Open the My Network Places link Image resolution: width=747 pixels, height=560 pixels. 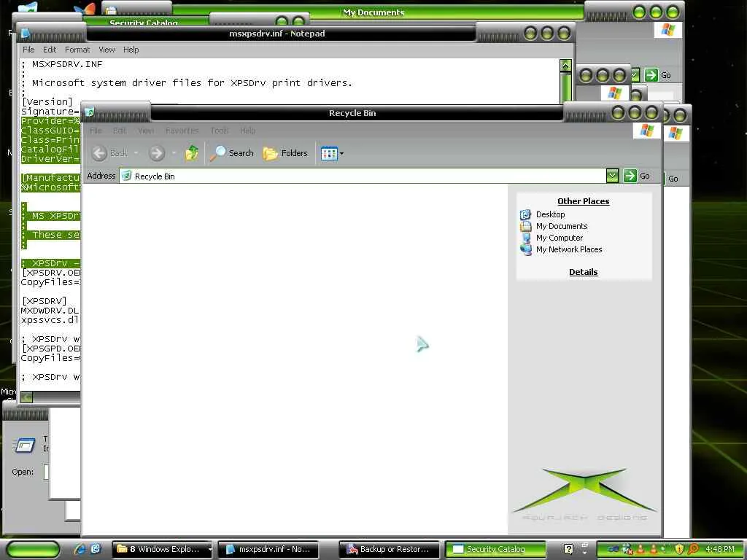[569, 249]
